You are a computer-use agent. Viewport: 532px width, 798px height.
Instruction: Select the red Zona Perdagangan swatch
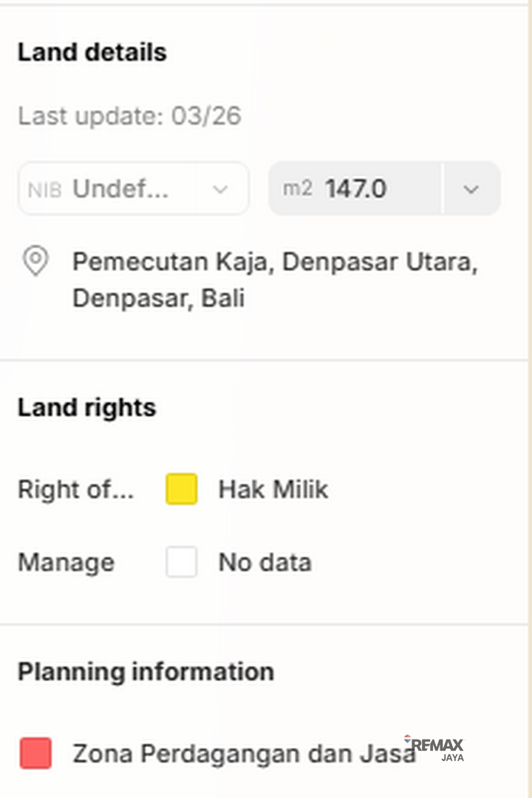click(x=36, y=753)
